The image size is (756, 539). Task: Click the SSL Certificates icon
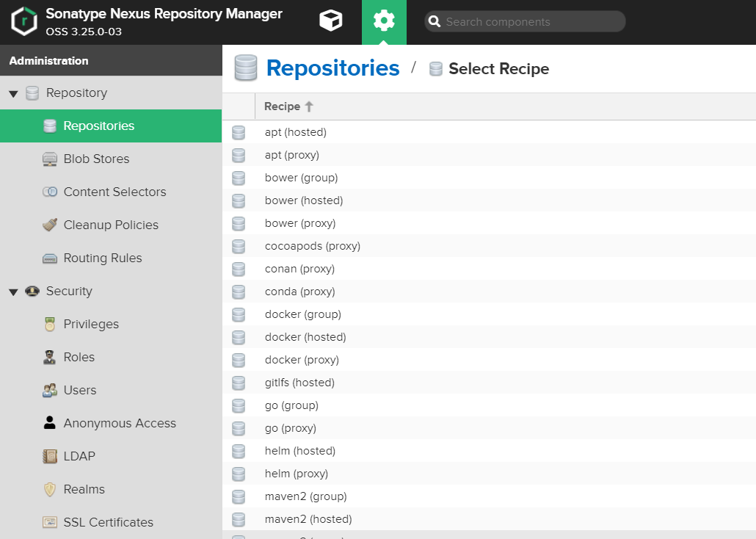point(50,522)
